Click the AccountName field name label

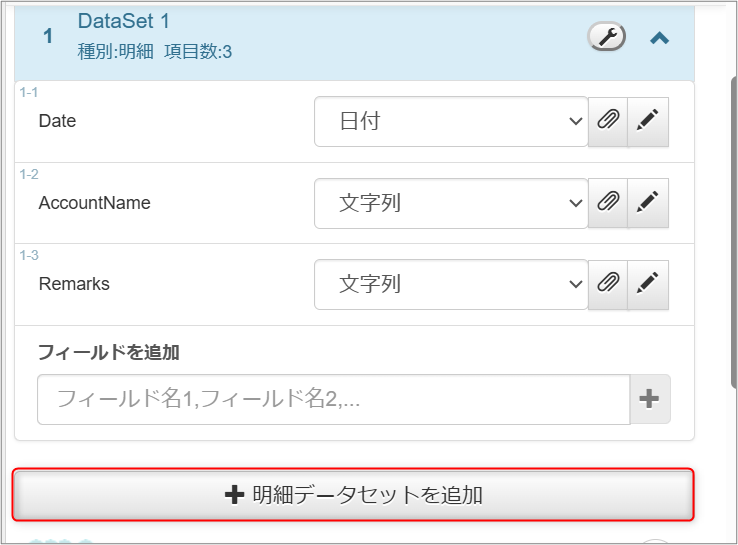pyautogui.click(x=94, y=203)
